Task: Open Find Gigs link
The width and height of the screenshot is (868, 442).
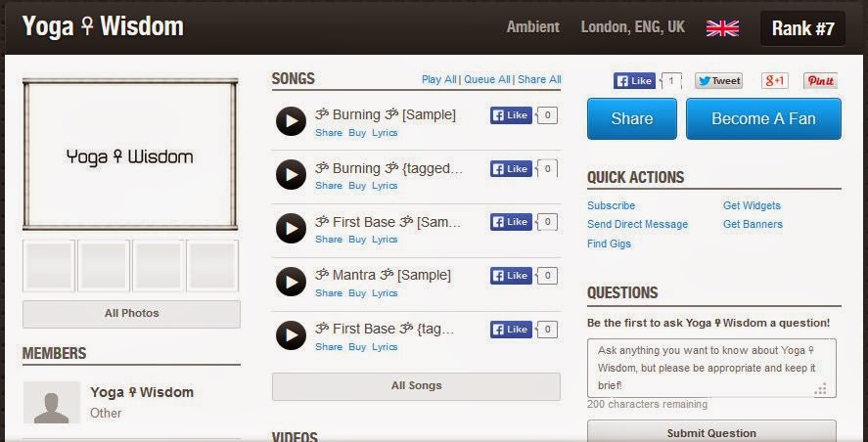Action: tap(609, 243)
